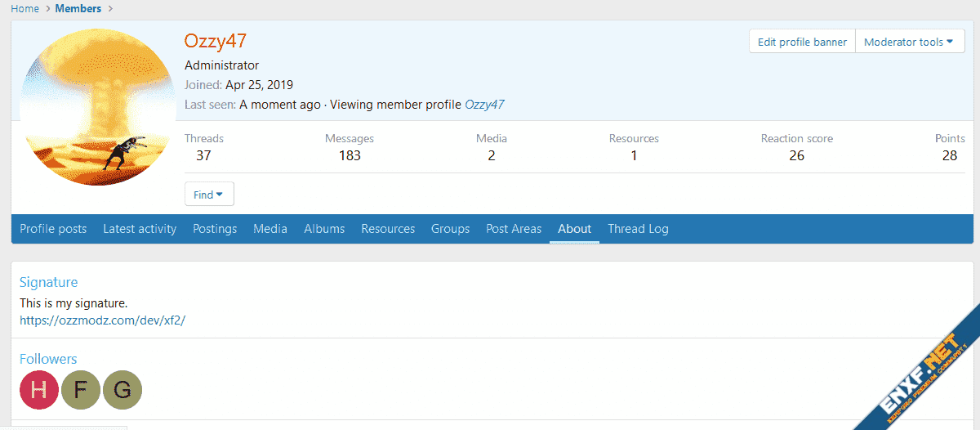Open follower avatar with letter H

tap(39, 390)
